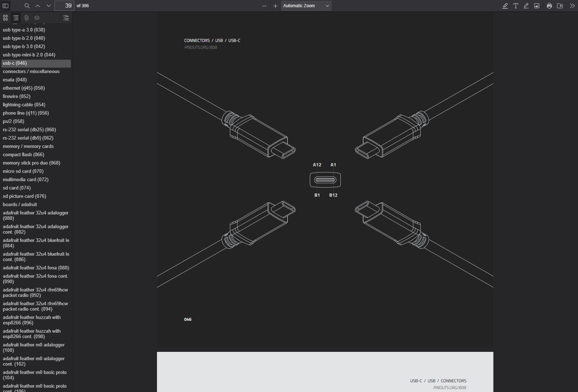The width and height of the screenshot is (578, 392).
Task: Show attachments view in sidebar
Action: (x=26, y=18)
